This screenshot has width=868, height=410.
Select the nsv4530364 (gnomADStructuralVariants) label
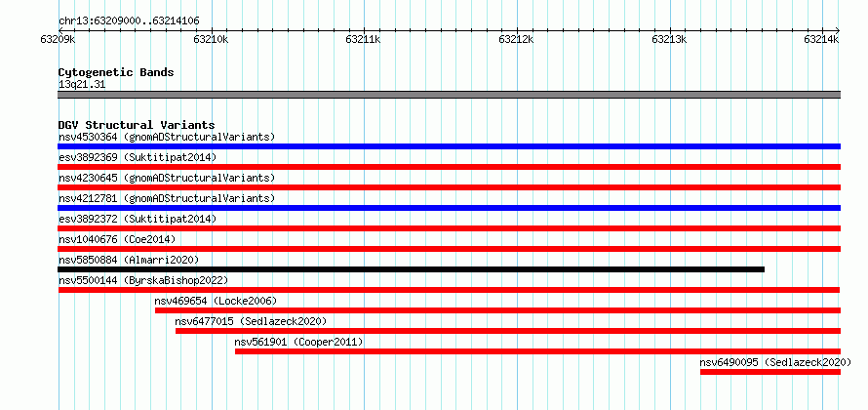[167, 137]
